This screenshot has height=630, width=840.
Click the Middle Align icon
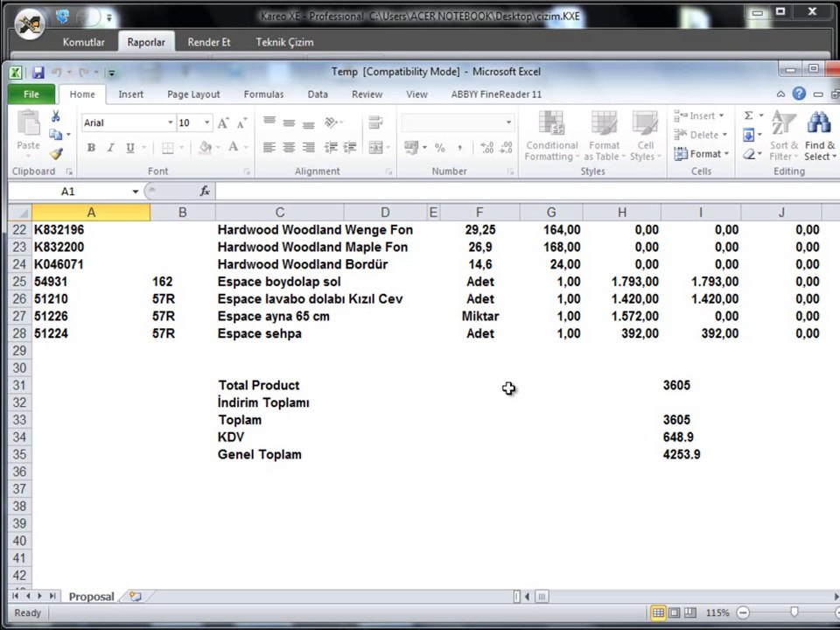(x=289, y=122)
